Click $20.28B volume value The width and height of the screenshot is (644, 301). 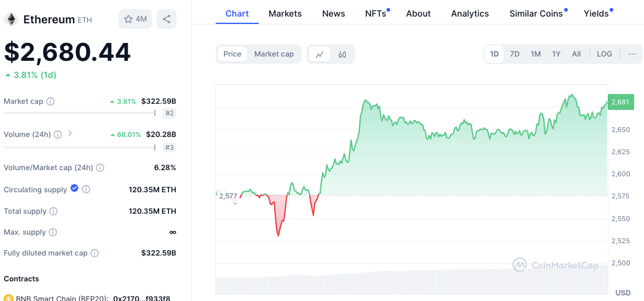(161, 135)
